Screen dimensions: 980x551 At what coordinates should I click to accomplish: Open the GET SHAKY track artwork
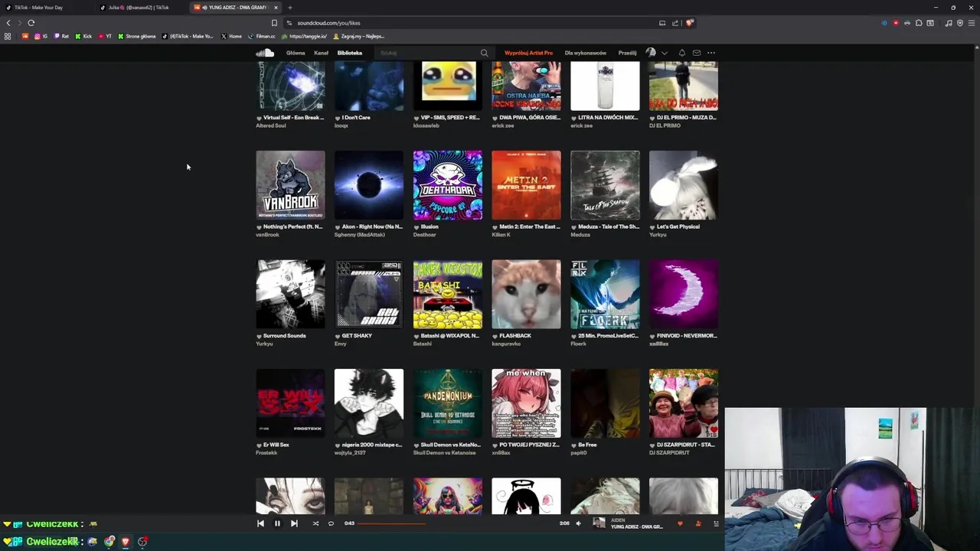(369, 295)
